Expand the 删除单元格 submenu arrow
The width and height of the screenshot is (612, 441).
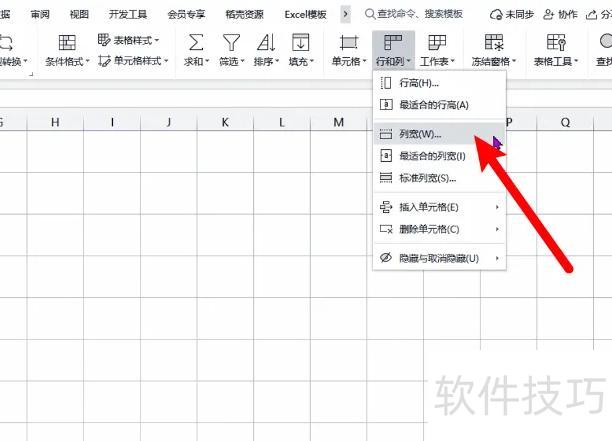tap(497, 229)
